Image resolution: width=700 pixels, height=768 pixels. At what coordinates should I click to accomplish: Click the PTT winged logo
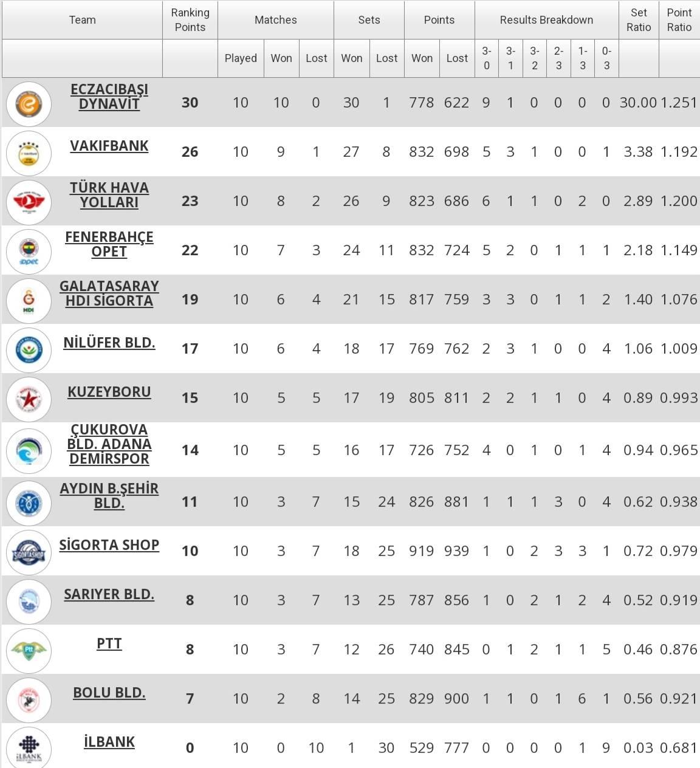click(29, 651)
